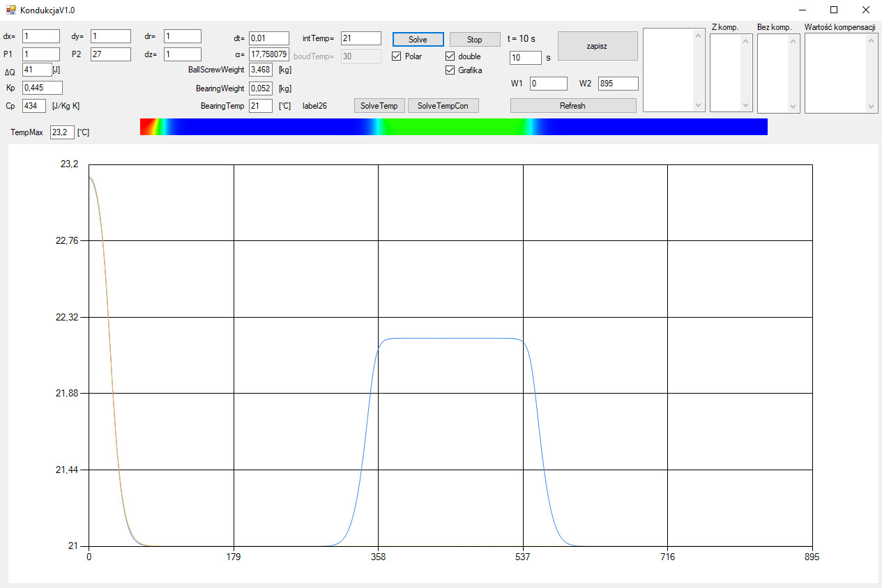Click the time field showing 10 s

[526, 58]
